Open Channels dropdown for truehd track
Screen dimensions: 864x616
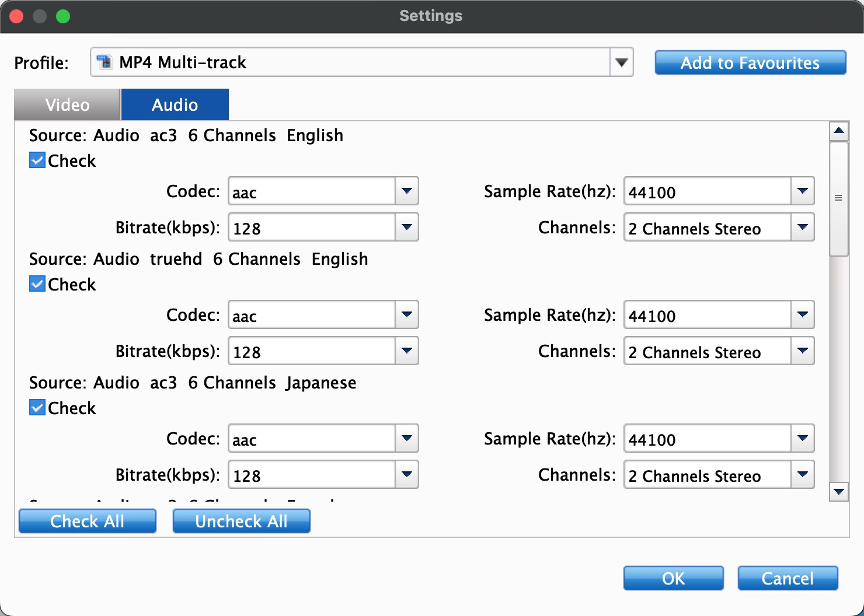click(803, 351)
